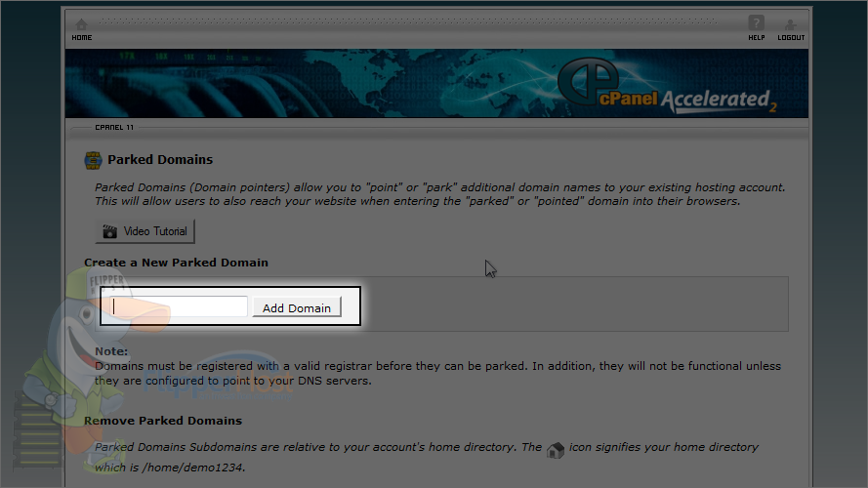868x488 pixels.
Task: Focus the new parked domain text field
Action: (x=179, y=306)
